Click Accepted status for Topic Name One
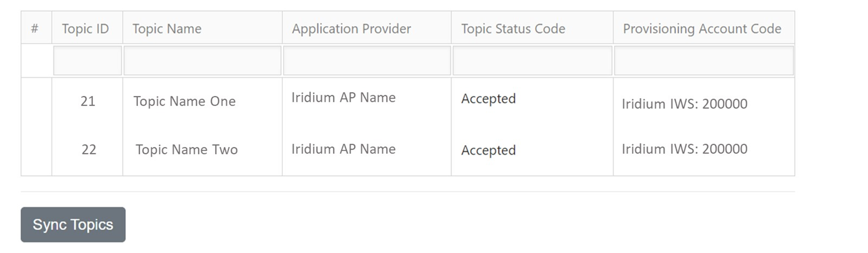868x253 pixels. coord(488,99)
